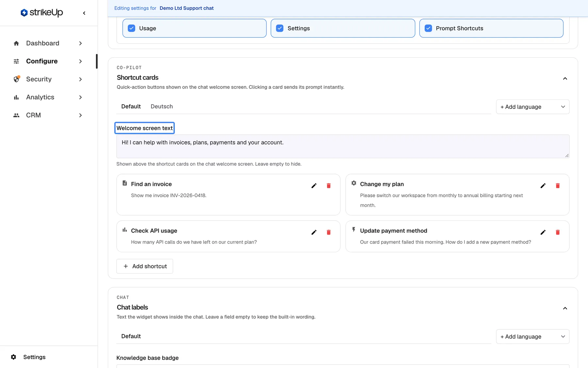This screenshot has height=368, width=588.
Task: Collapse the sidebar with the back chevron
Action: coord(84,13)
